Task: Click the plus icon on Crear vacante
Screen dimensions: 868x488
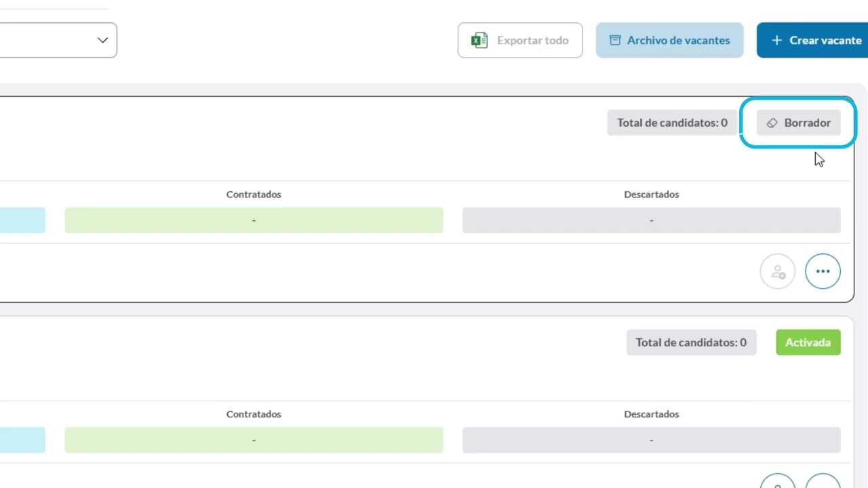Action: point(777,41)
